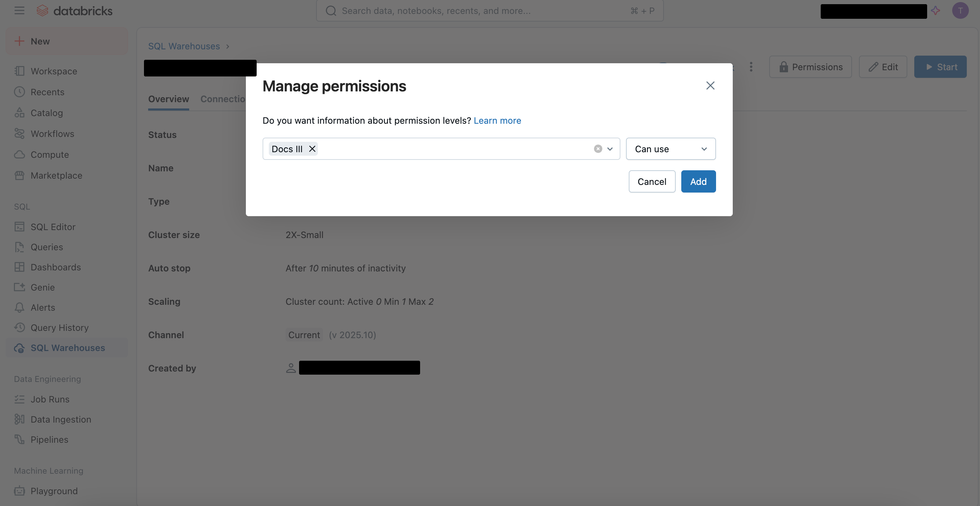Open the hamburger sidebar menu
Screen dimensions: 980x506
(x=19, y=11)
